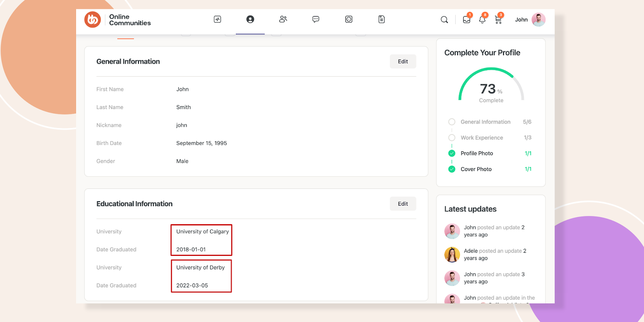Open the photos icon in navbar
This screenshot has width=644, height=322.
point(349,19)
